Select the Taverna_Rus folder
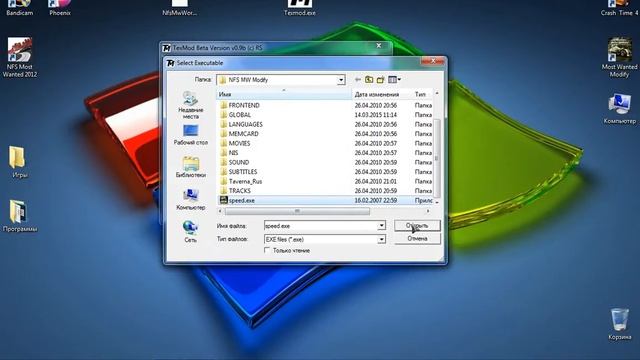Viewport: 640px width, 360px height. pyautogui.click(x=245, y=182)
